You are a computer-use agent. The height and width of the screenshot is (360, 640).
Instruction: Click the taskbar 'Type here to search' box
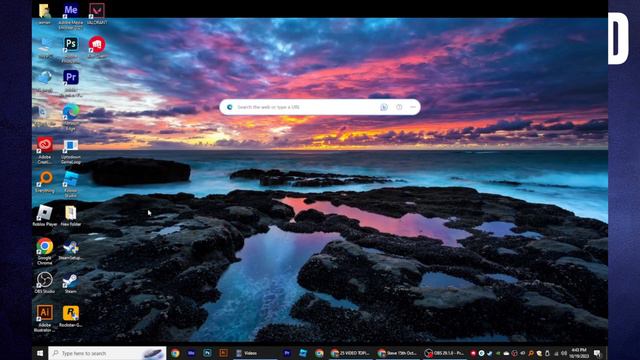(x=107, y=353)
